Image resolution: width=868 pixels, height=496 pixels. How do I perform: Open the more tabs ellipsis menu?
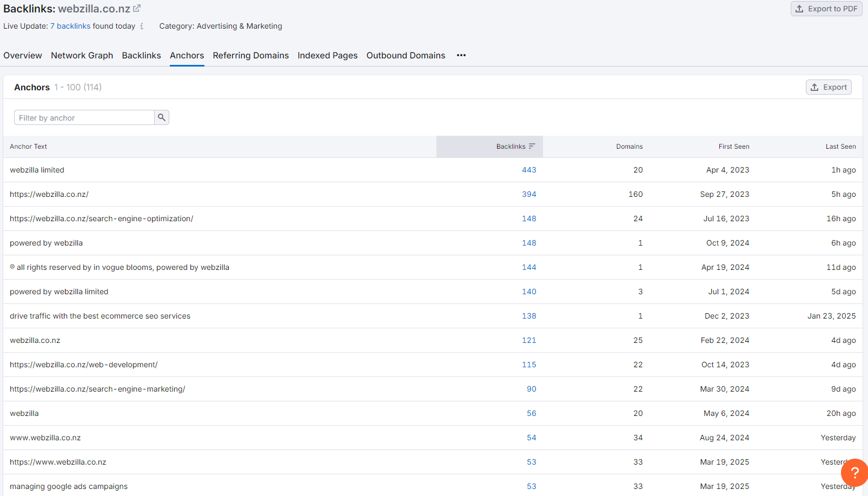pos(461,55)
